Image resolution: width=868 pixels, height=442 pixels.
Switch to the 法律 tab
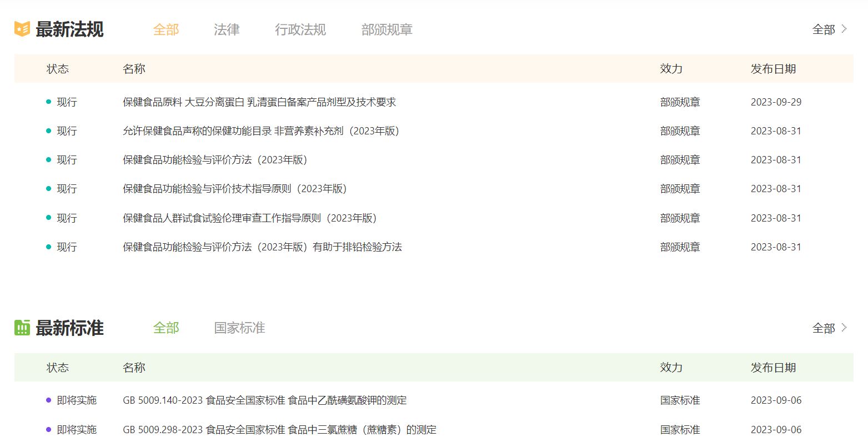(x=227, y=29)
